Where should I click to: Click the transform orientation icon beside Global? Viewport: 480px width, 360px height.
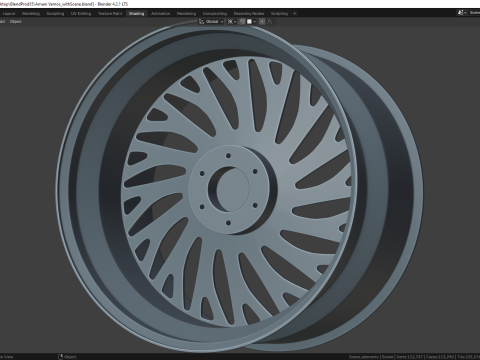tap(201, 22)
